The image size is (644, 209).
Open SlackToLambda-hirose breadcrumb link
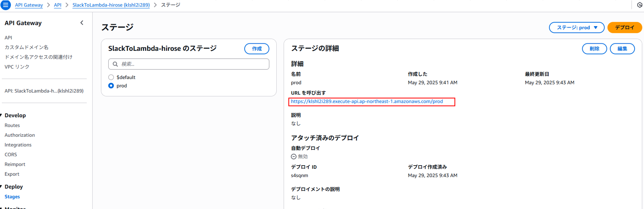coord(111,5)
